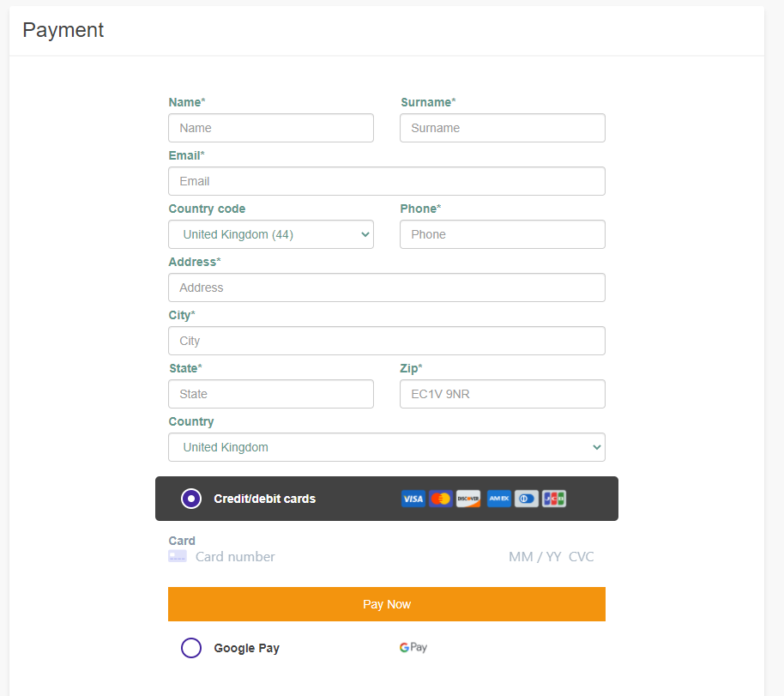The width and height of the screenshot is (784, 696).
Task: Focus the Address input field
Action: (x=387, y=287)
